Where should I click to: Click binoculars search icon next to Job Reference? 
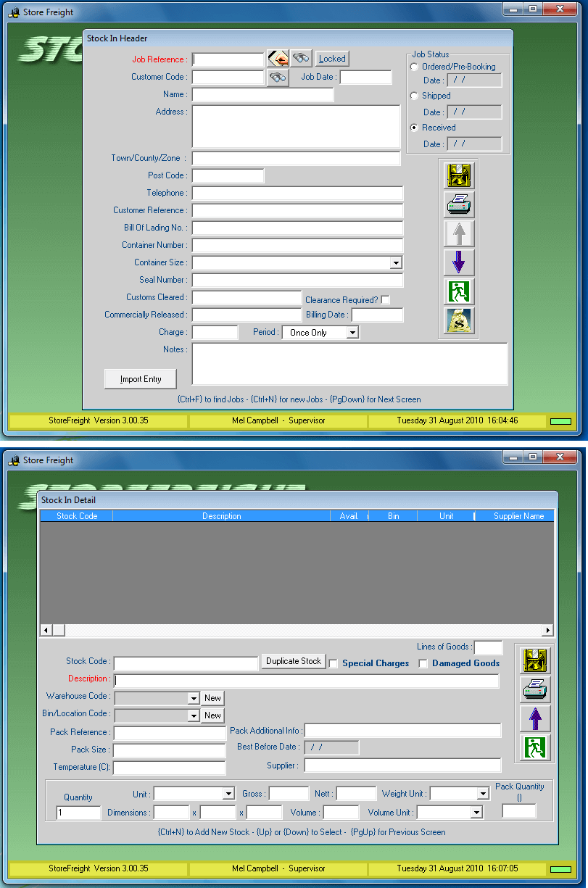click(x=302, y=59)
